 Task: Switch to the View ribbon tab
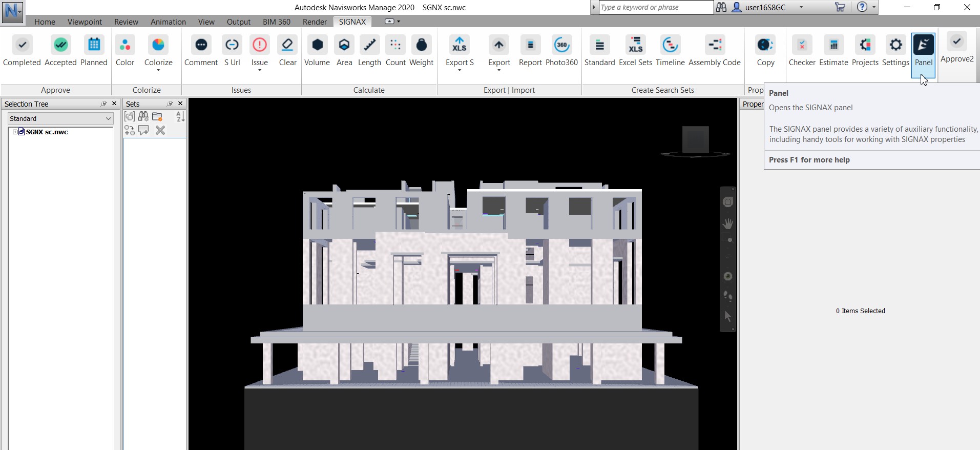coord(206,22)
